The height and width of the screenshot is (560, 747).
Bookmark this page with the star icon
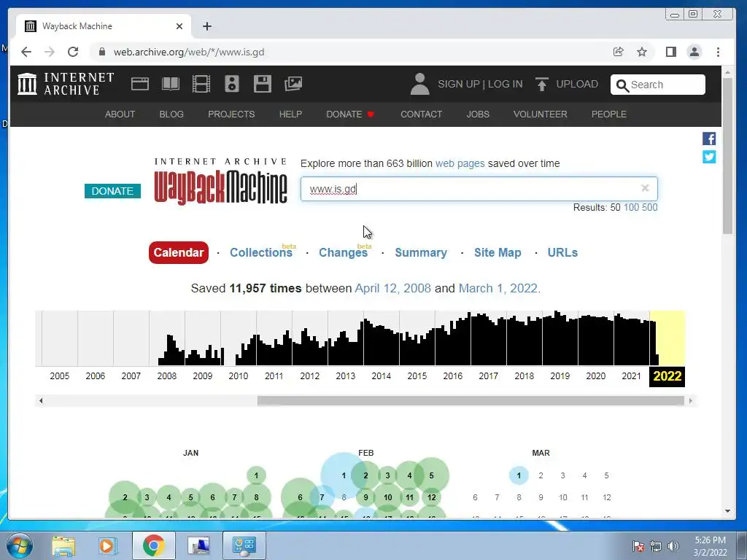(642, 52)
